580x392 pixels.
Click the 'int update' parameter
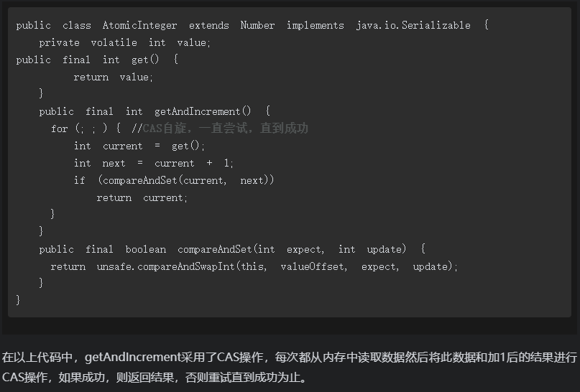click(372, 249)
